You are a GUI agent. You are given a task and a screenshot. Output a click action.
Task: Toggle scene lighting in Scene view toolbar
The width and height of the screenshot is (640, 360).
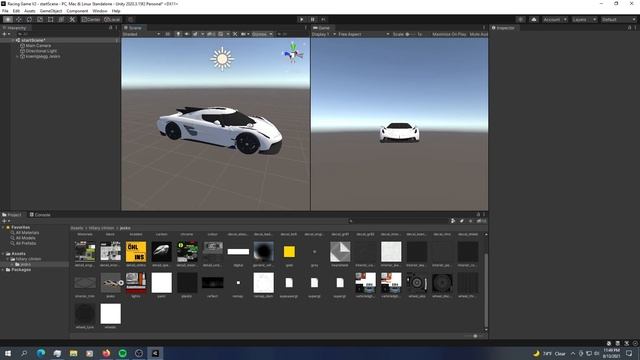pyautogui.click(x=178, y=34)
